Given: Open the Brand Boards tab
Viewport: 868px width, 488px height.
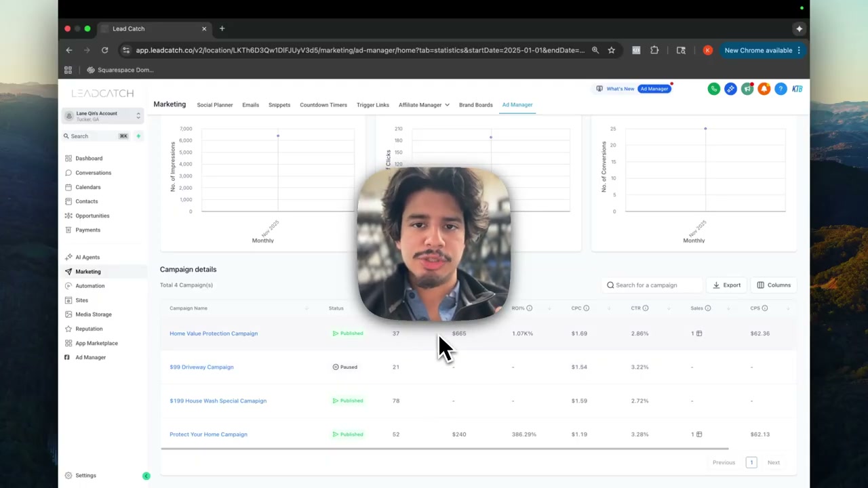Looking at the screenshot, I should click(x=476, y=105).
